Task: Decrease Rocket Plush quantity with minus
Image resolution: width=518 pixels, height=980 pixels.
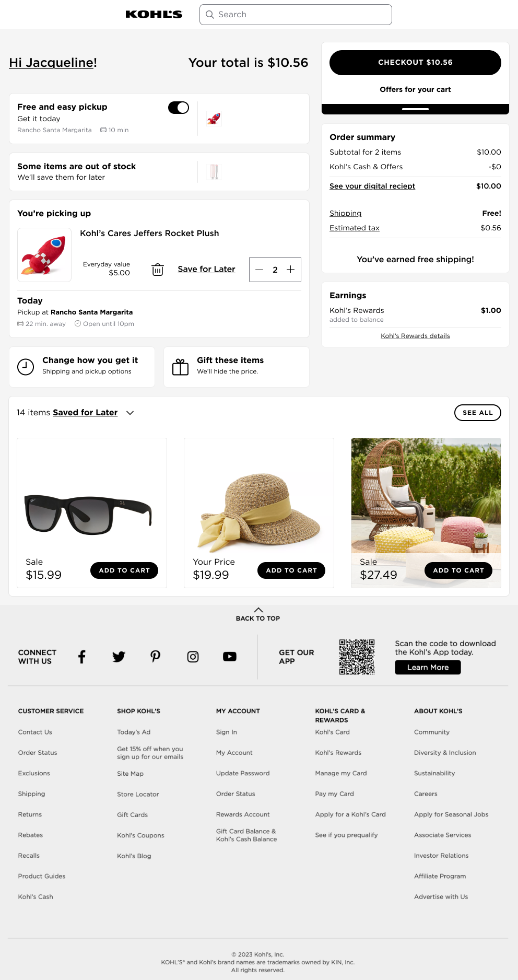Action: 259,270
